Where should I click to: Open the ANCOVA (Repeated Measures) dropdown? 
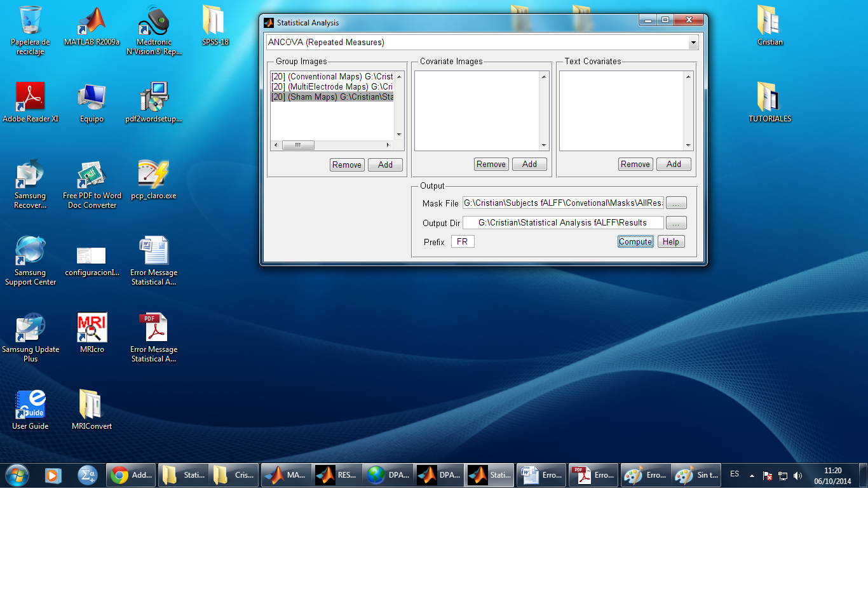482,43
